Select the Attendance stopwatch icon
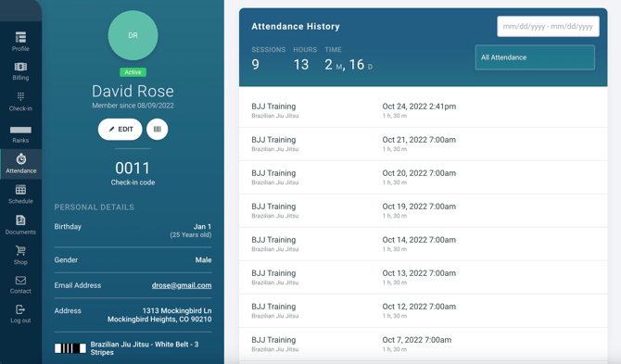This screenshot has width=621, height=364. [21, 159]
